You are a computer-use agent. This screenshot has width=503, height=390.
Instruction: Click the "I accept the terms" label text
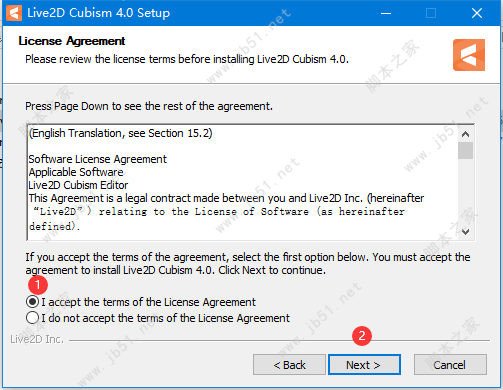coord(149,302)
